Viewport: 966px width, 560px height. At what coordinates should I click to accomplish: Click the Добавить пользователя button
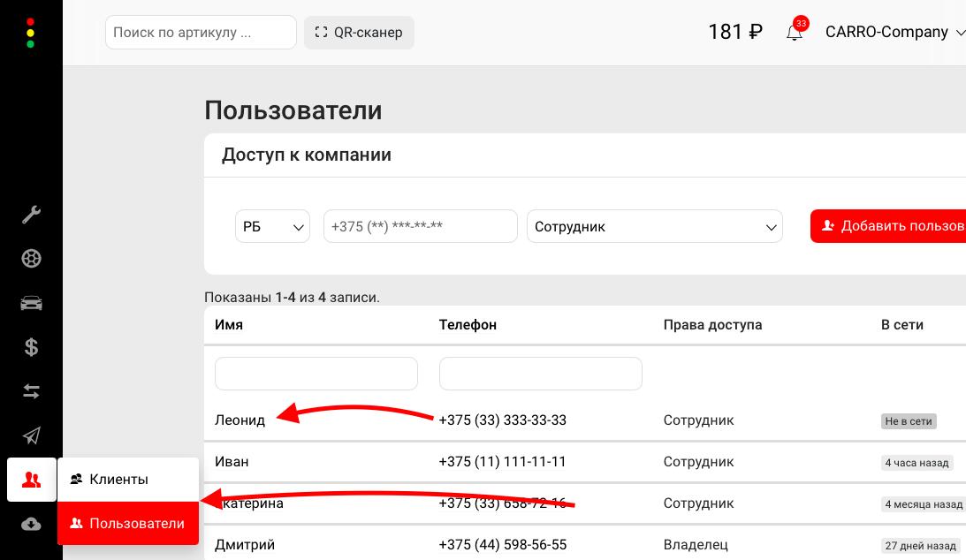[x=888, y=226]
